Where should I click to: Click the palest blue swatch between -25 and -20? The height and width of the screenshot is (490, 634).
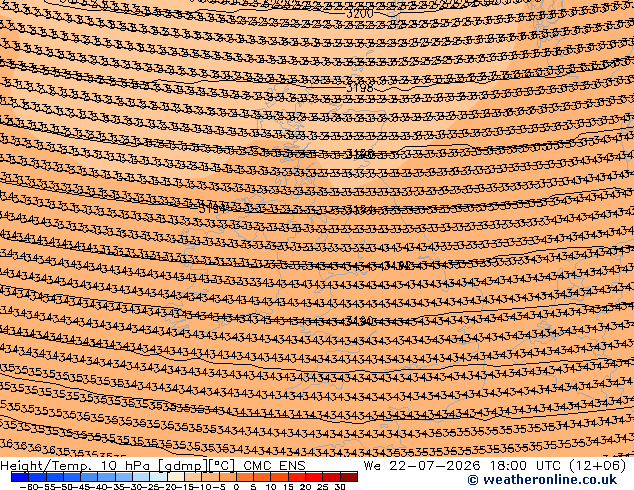pos(158,477)
